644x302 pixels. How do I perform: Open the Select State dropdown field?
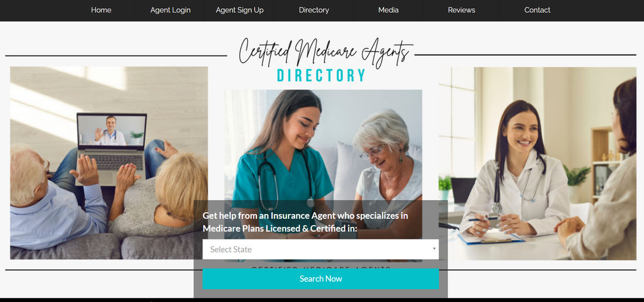(x=320, y=249)
